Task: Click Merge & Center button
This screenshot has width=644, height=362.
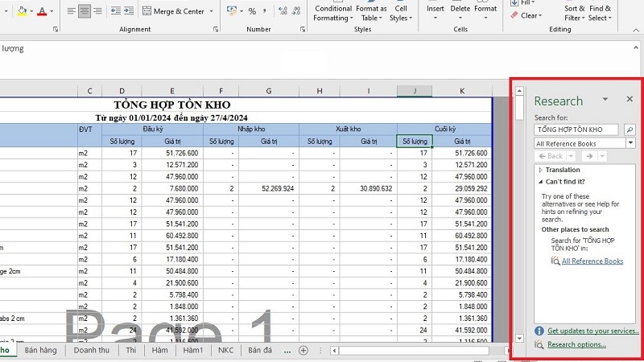Action: [x=173, y=11]
